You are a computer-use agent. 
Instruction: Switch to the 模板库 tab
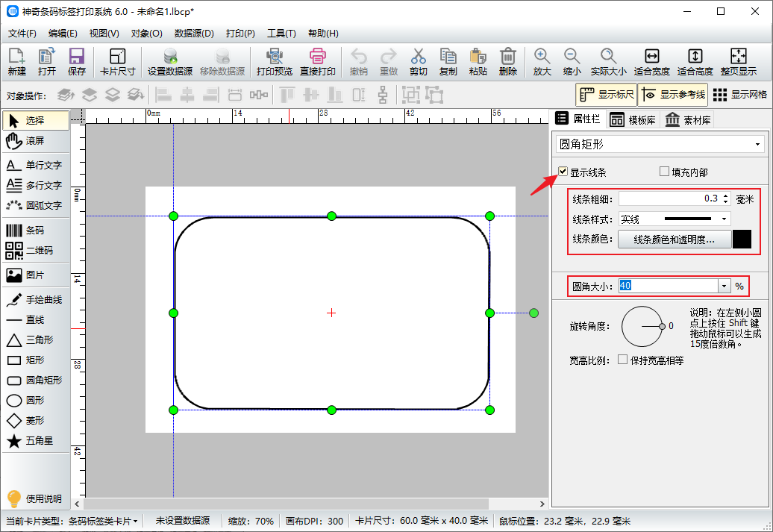[x=633, y=119]
